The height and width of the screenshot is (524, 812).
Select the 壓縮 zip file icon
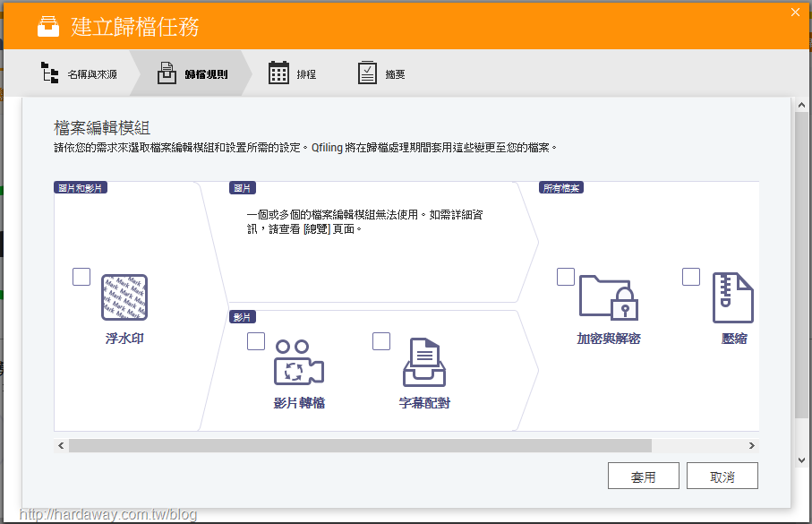(733, 297)
